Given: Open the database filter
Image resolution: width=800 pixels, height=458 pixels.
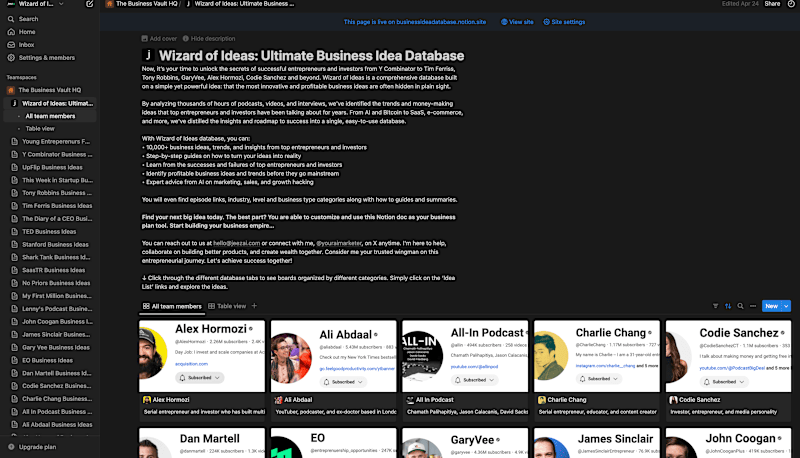Looking at the screenshot, I should point(715,306).
